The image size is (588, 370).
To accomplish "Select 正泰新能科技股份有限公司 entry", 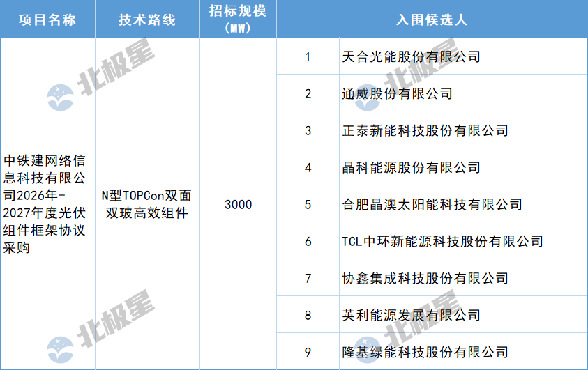I will coord(425,130).
